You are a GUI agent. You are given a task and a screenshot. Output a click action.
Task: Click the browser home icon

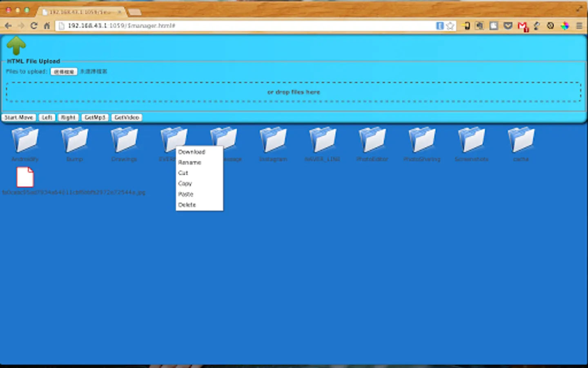(x=47, y=25)
